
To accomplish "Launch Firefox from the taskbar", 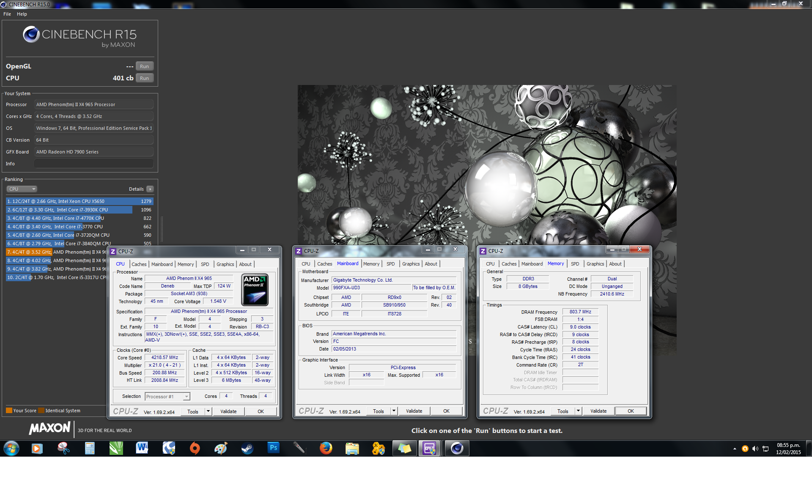I will 326,448.
